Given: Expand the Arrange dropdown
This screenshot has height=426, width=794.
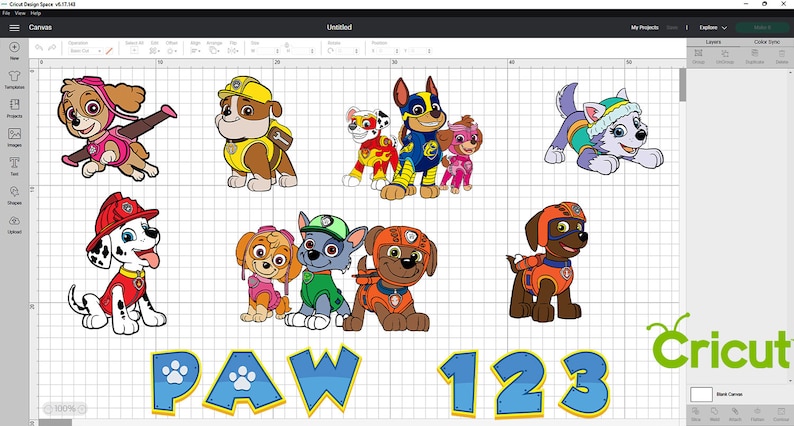Looking at the screenshot, I should (x=214, y=51).
